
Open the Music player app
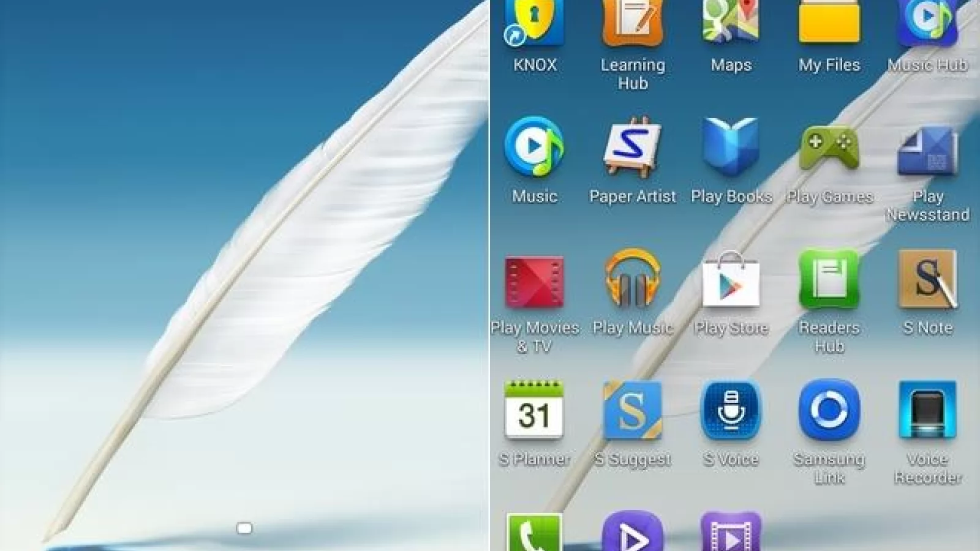534,147
